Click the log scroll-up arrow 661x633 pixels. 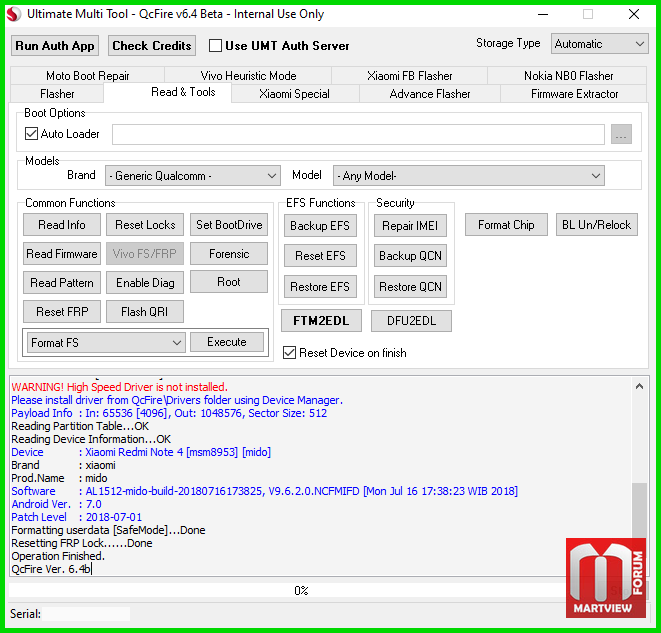coord(639,386)
